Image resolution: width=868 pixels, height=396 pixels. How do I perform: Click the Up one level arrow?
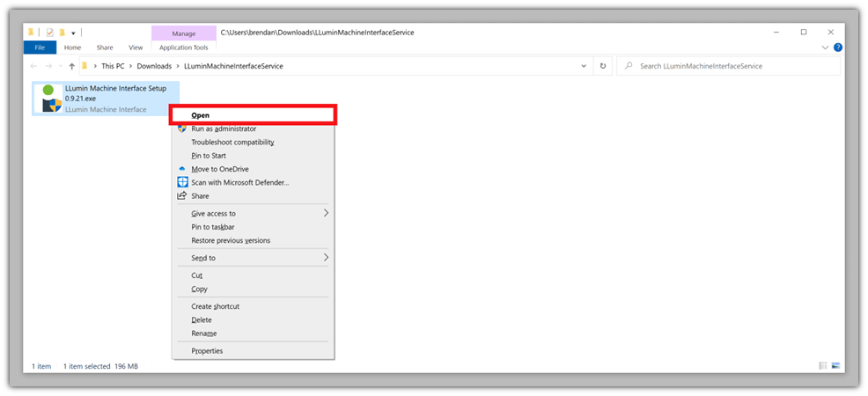point(71,66)
